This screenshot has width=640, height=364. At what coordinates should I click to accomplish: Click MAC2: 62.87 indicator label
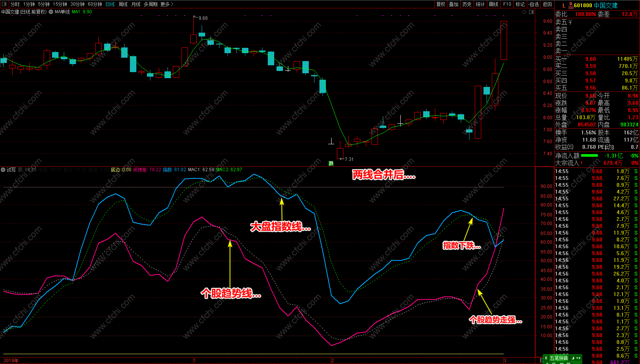(229, 170)
